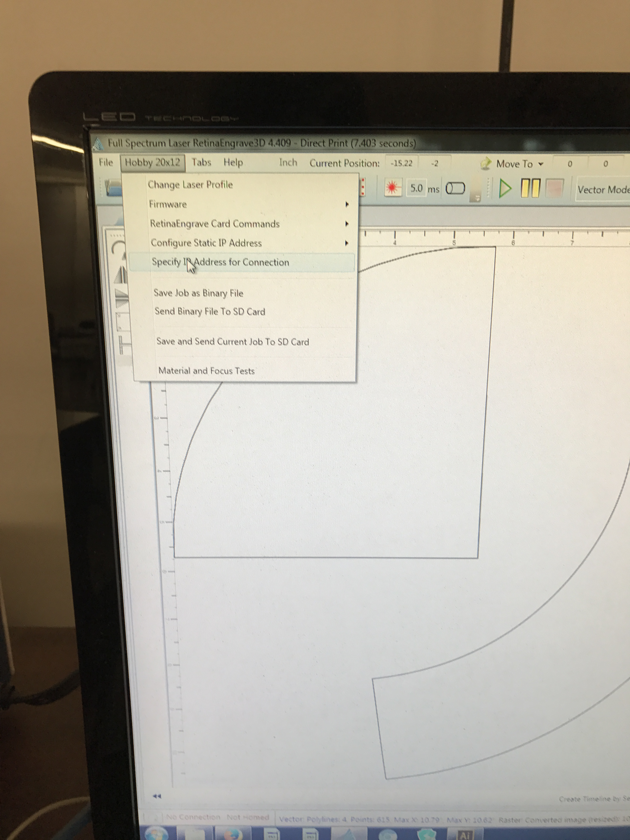Click the Vector Mode button
Viewport: 630px width, 840px height.
(x=603, y=190)
